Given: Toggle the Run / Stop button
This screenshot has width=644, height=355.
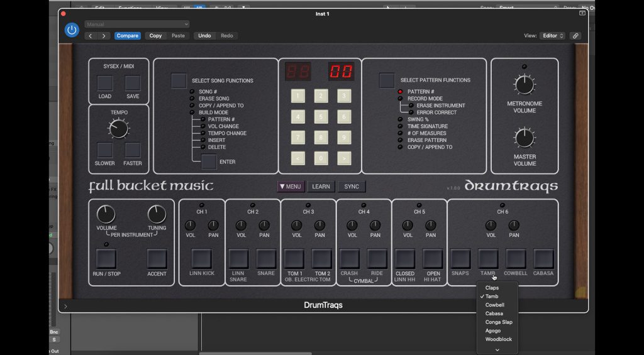Looking at the screenshot, I should (x=106, y=259).
